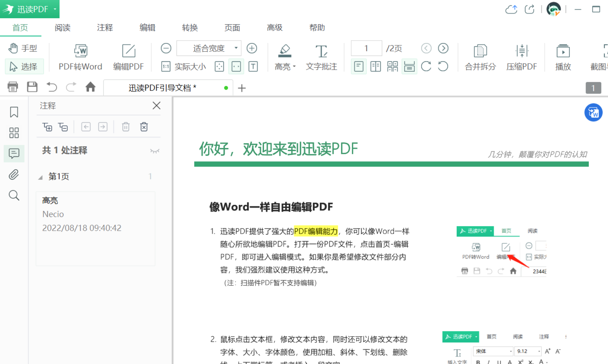This screenshot has height=364, width=608.
Task: Redo the last action
Action: (x=71, y=87)
